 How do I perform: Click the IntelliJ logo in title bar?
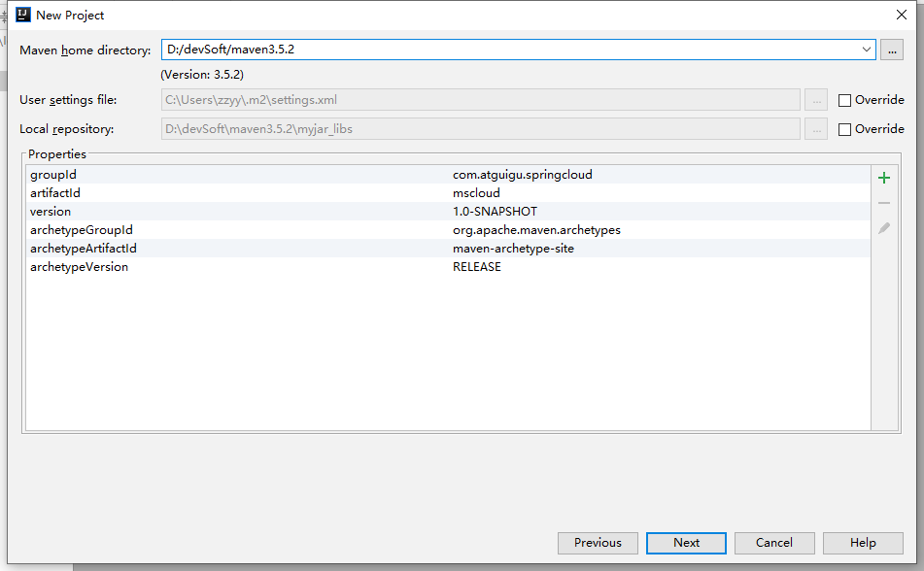pyautogui.click(x=23, y=15)
